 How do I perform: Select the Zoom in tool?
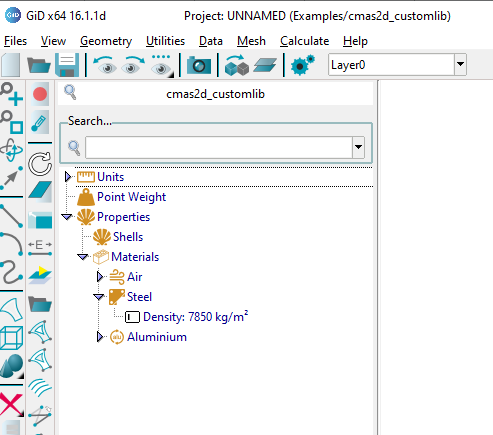pos(11,94)
